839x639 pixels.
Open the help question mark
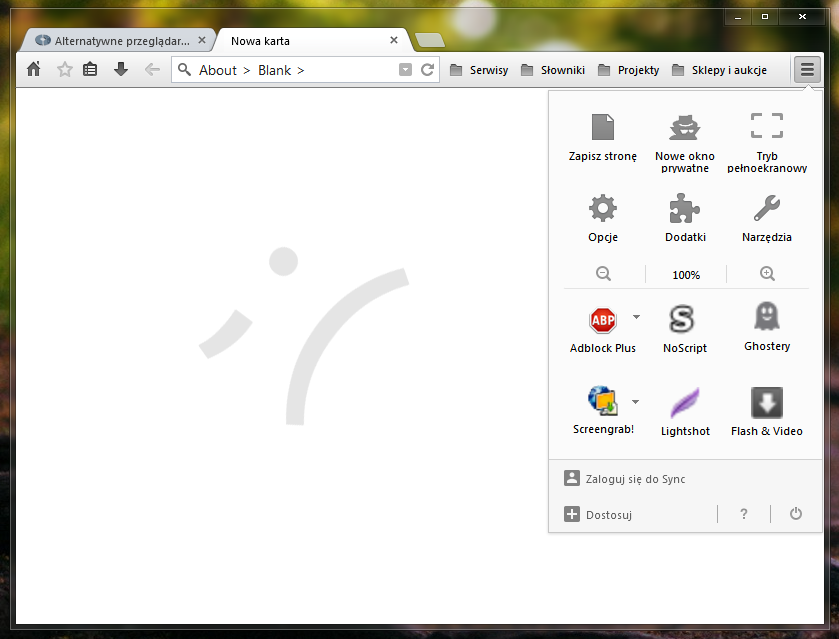(744, 514)
